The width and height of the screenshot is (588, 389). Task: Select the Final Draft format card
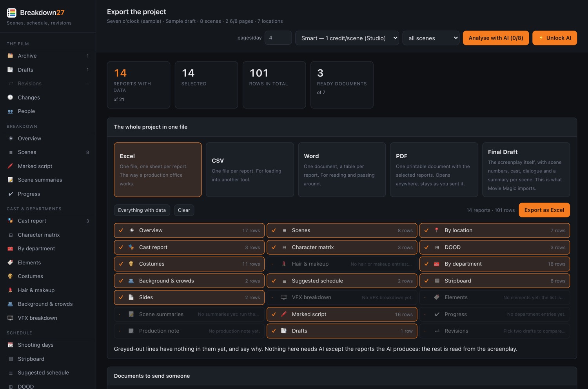click(526, 170)
